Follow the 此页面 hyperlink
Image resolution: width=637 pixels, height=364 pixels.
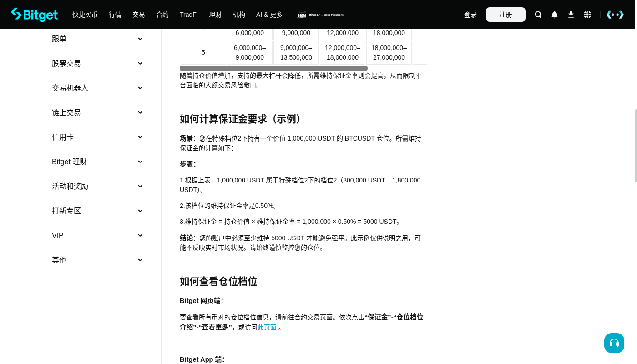(267, 327)
